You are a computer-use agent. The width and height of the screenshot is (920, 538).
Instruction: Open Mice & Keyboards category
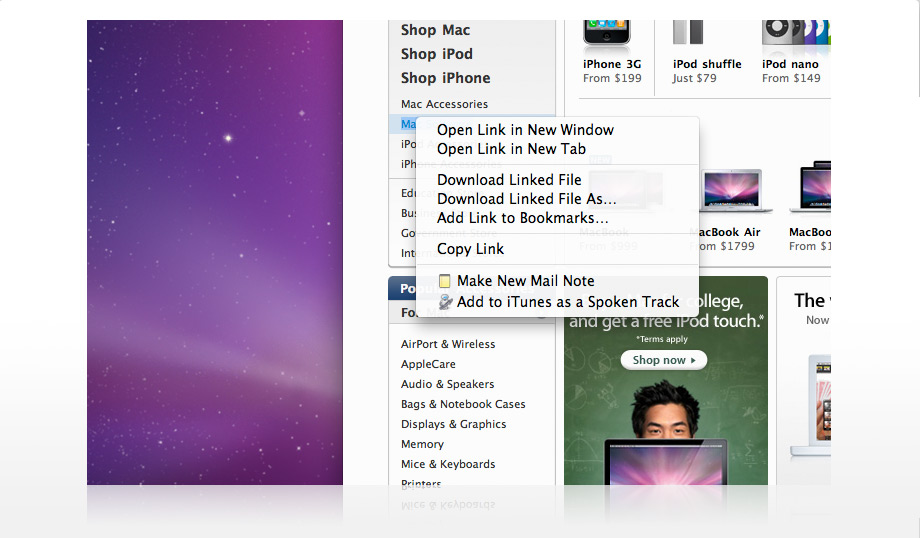[448, 464]
